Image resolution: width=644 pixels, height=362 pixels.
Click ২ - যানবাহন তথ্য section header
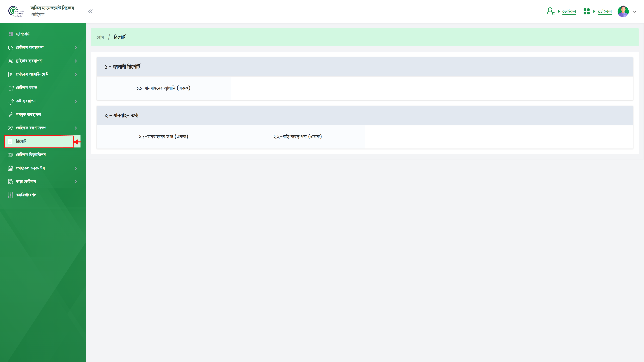365,115
